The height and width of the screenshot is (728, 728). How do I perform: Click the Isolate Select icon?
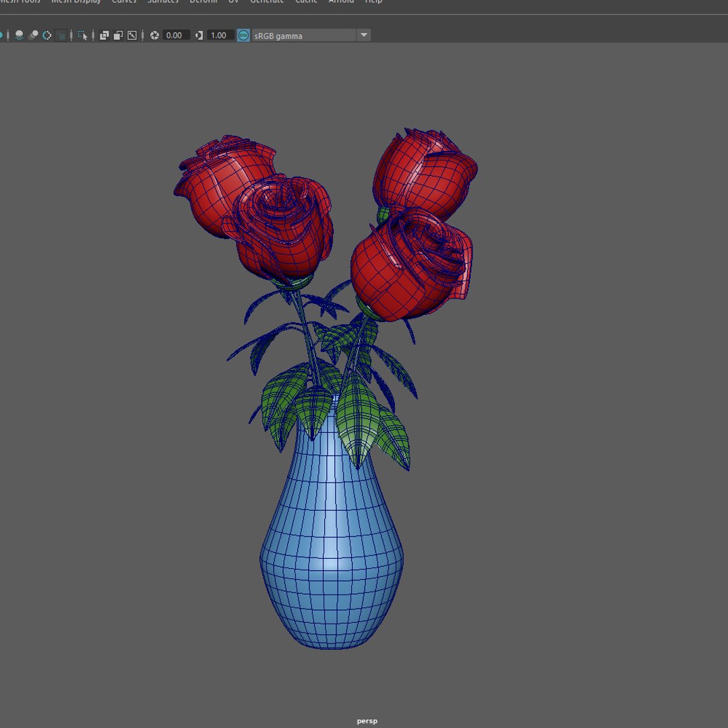click(x=83, y=35)
